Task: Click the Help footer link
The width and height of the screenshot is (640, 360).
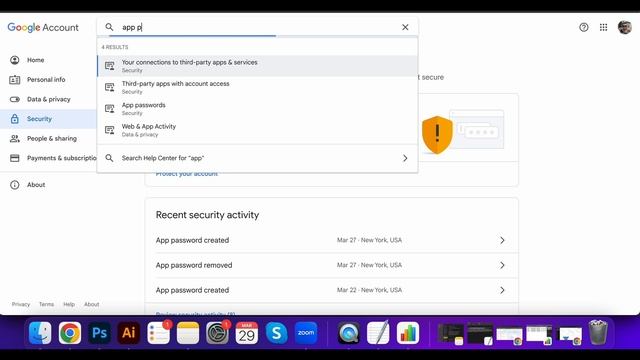Action: (x=69, y=304)
